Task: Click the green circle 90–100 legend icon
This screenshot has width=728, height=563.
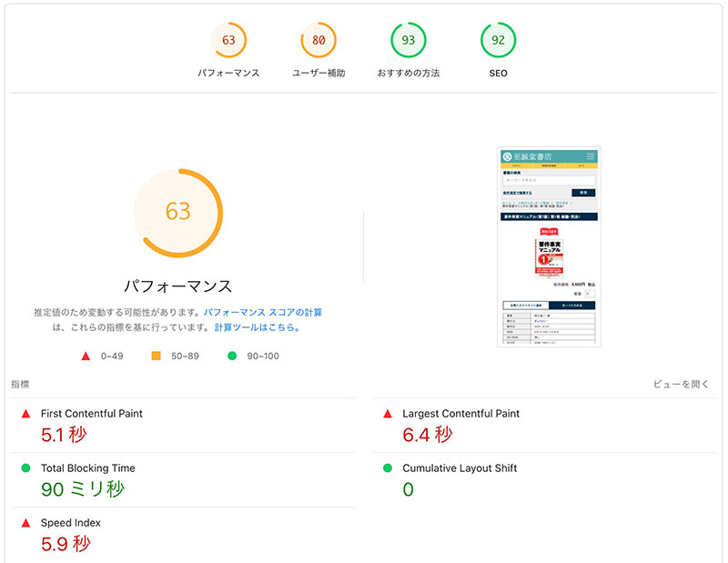Action: coord(232,356)
